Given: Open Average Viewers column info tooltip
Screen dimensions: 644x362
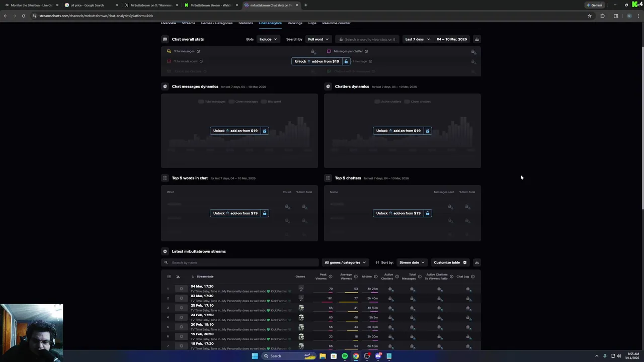Looking at the screenshot, I should [x=356, y=277].
